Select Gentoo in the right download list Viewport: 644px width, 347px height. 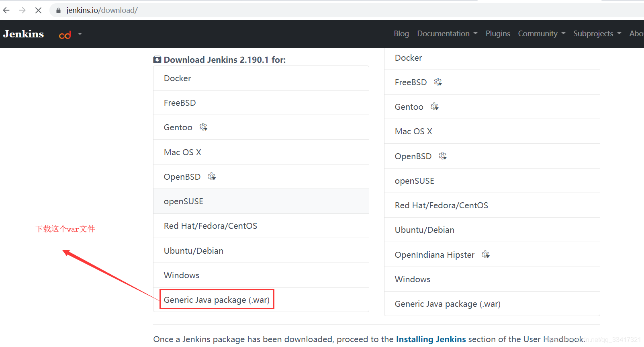coord(492,107)
